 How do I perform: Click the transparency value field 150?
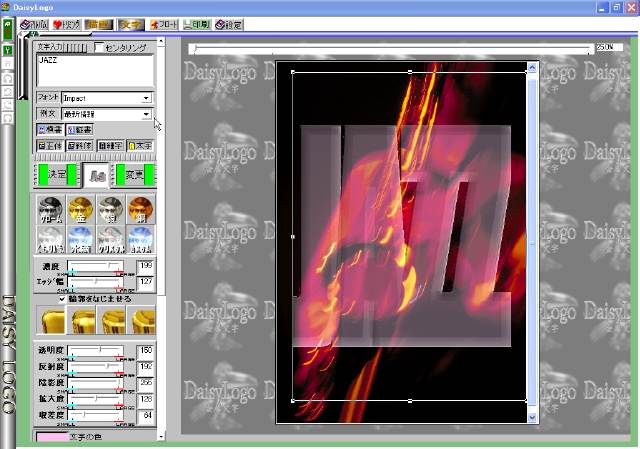[146, 351]
